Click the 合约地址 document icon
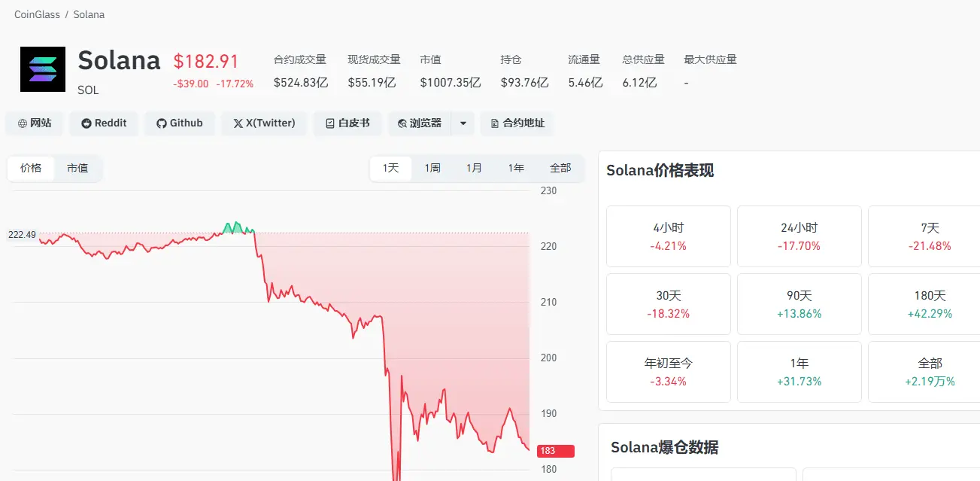The height and width of the screenshot is (481, 980). [495, 123]
